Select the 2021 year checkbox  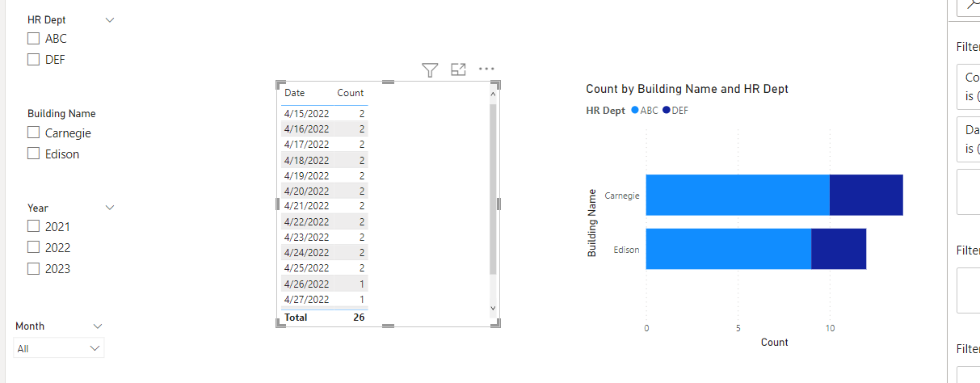click(33, 226)
